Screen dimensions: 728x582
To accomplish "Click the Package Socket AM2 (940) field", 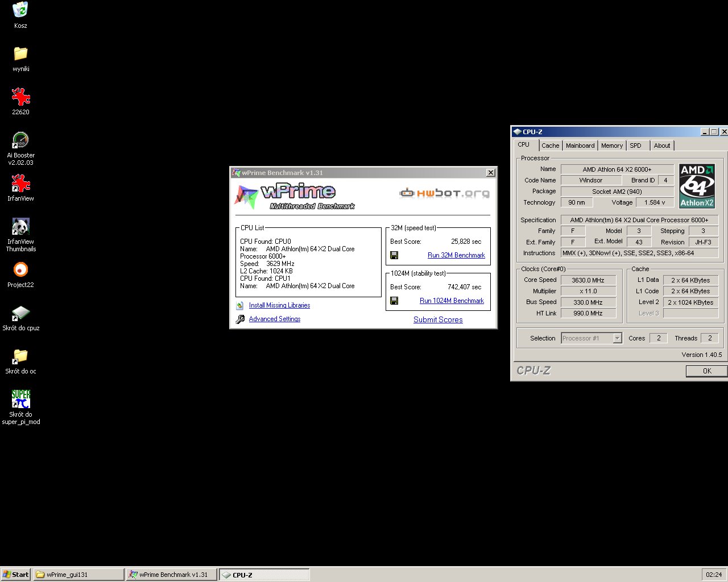I will click(x=617, y=192).
